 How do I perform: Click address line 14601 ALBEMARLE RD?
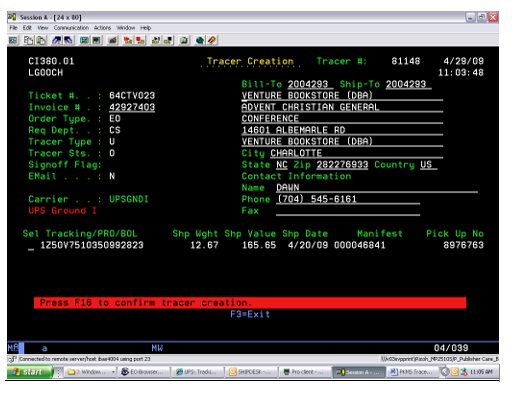pyautogui.click(x=342, y=130)
